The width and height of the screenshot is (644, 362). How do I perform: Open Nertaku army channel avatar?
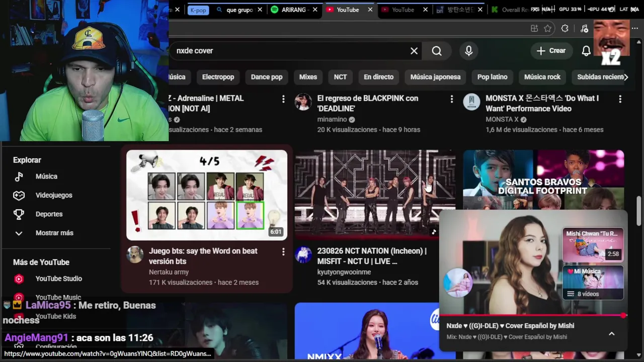tap(134, 254)
